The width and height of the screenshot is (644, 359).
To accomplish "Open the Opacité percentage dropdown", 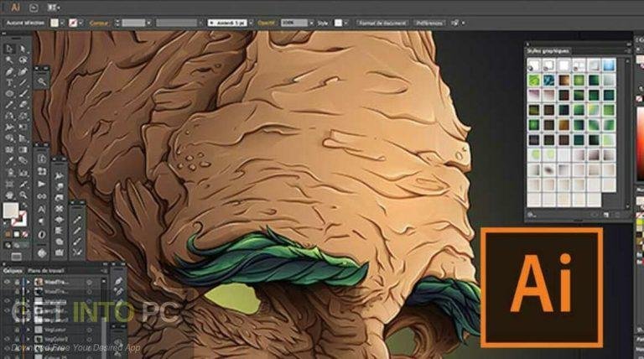I will (311, 23).
